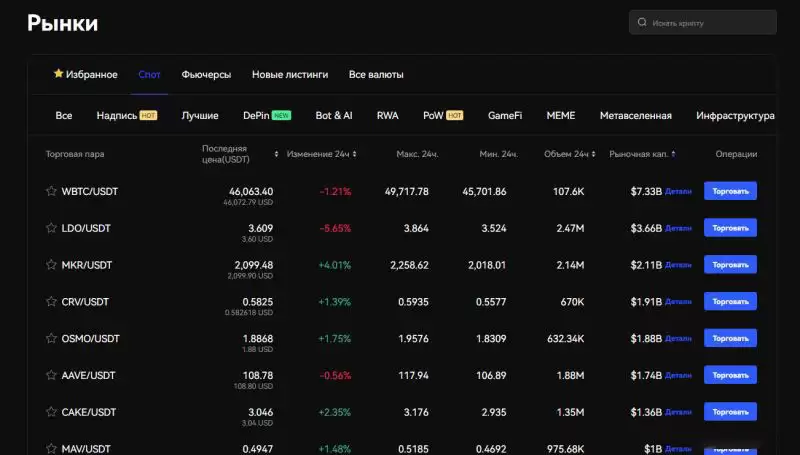
Task: Click the star icon beside OSMO/USDT
Action: [x=51, y=338]
